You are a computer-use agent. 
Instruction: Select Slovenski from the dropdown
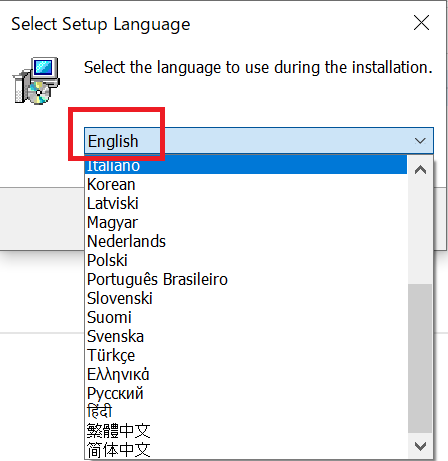tap(246, 298)
